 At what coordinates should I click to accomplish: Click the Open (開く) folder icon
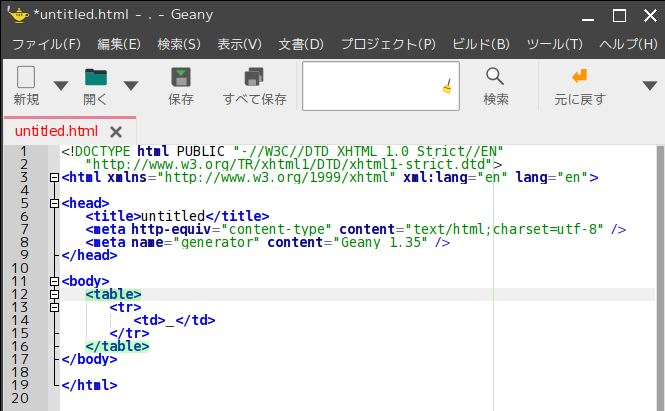96,78
